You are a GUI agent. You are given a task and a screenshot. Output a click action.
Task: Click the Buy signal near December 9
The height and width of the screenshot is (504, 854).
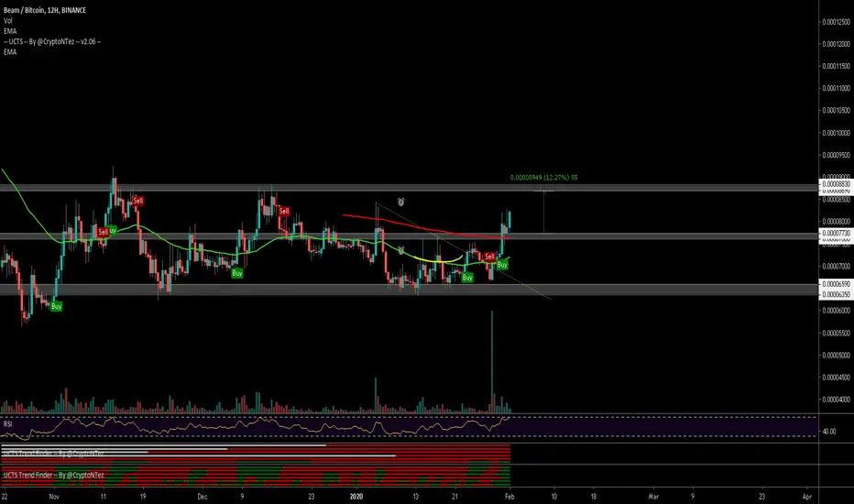tap(237, 273)
